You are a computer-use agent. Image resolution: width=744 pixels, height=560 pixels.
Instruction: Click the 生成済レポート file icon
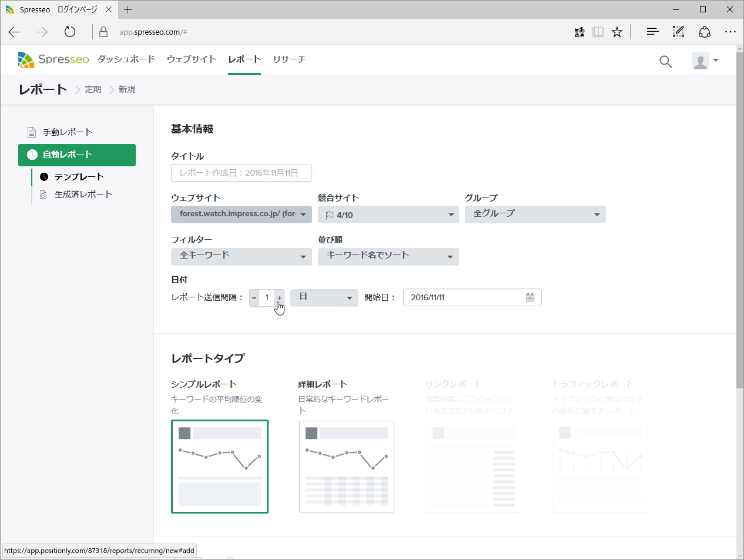(x=43, y=195)
